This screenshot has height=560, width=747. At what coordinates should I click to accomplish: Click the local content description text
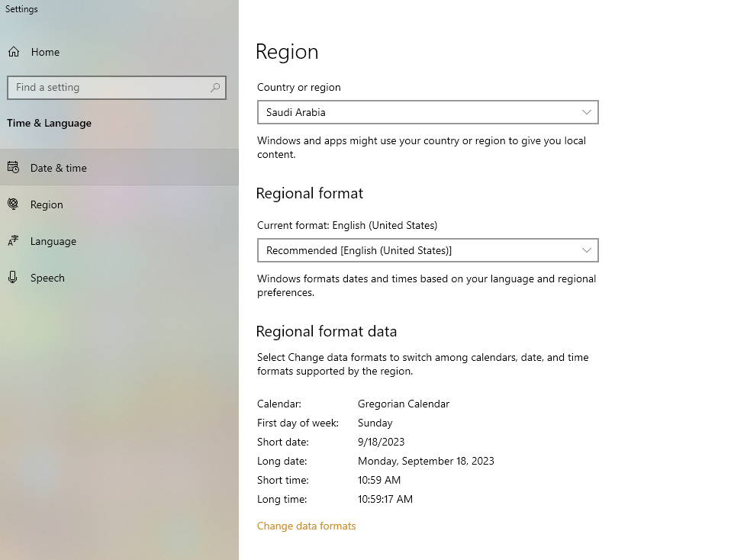click(422, 147)
